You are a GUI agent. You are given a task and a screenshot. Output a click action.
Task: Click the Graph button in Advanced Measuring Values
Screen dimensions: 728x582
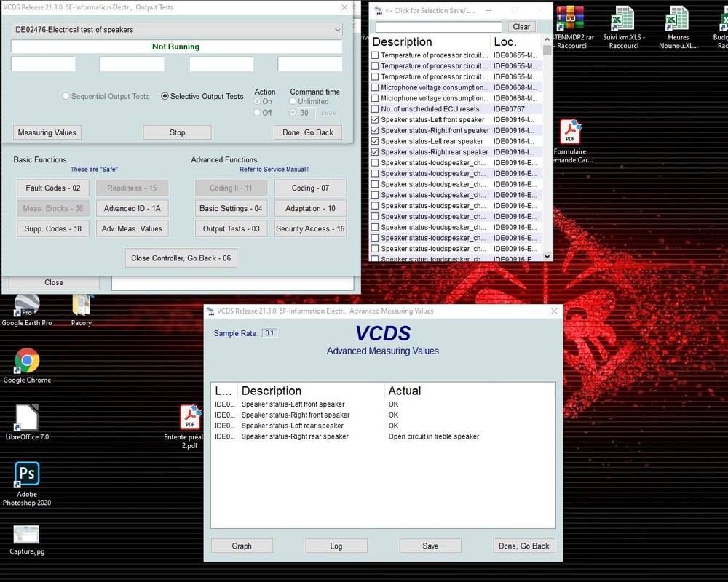(x=242, y=546)
